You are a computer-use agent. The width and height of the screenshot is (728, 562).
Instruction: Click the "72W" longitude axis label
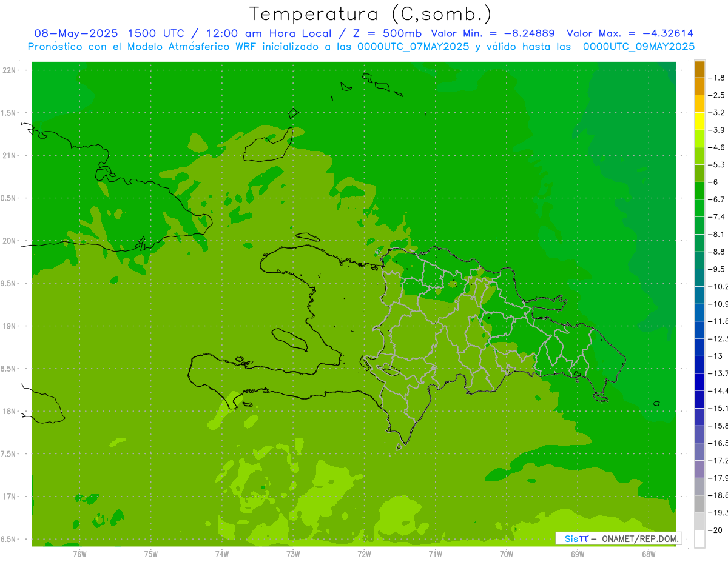[364, 554]
